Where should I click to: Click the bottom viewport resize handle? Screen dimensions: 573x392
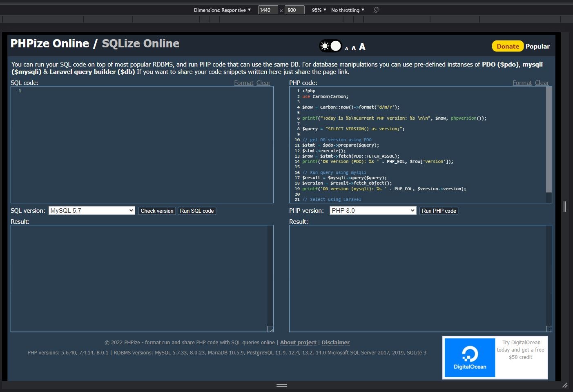[x=282, y=385]
